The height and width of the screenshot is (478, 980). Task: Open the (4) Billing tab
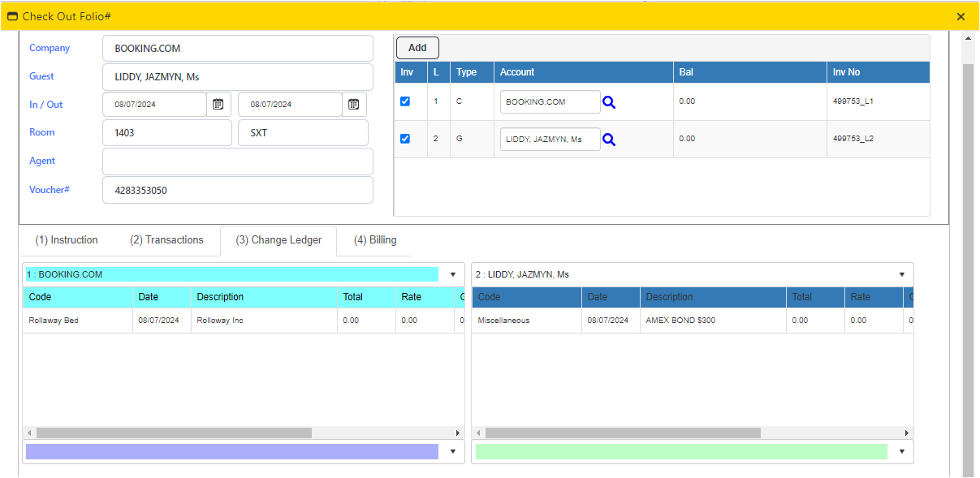pos(375,240)
